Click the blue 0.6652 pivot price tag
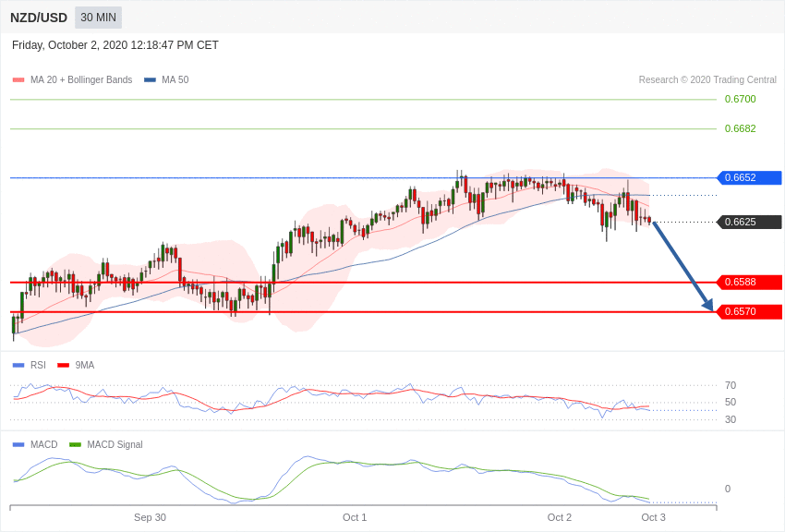Image resolution: width=785 pixels, height=532 pixels. coord(749,177)
